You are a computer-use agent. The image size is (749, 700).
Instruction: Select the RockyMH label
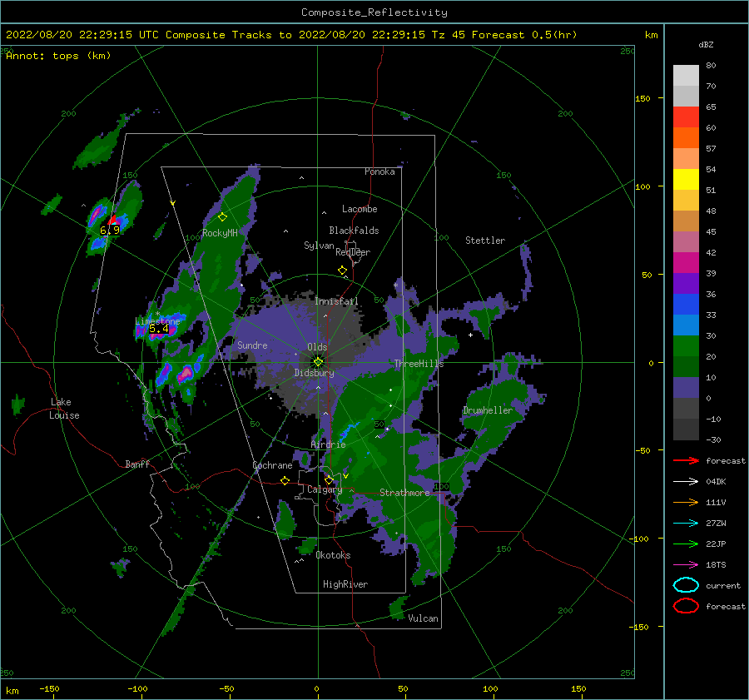220,233
